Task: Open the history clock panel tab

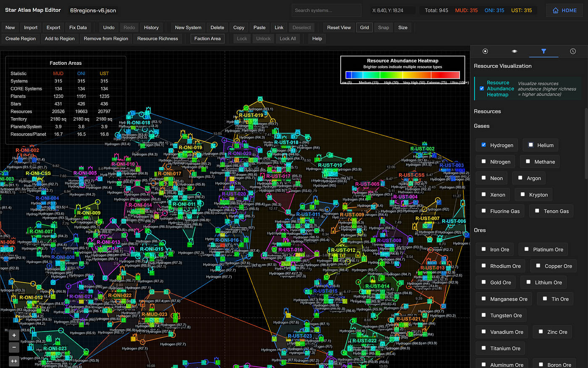Action: coord(573,51)
